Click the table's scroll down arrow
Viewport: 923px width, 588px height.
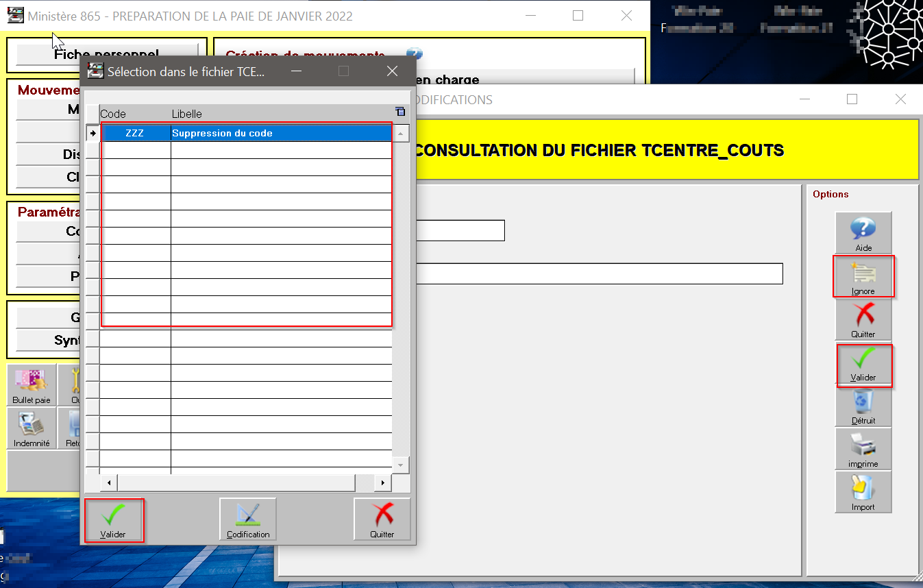[x=401, y=465]
